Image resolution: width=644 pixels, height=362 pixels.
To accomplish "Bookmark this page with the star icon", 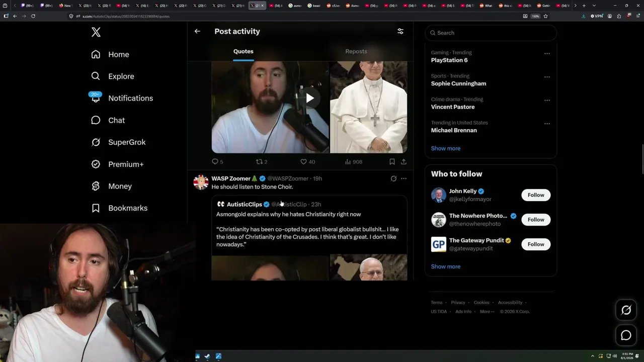I will (545, 16).
